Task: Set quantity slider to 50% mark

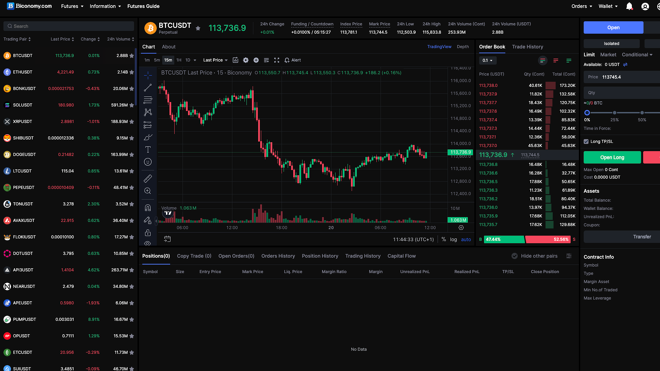Action: (x=642, y=113)
